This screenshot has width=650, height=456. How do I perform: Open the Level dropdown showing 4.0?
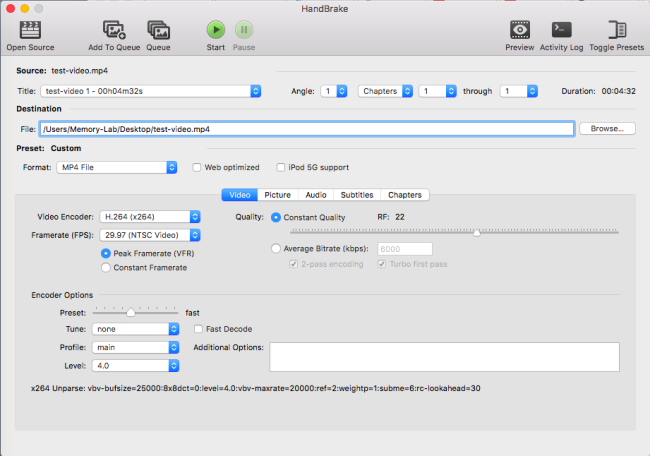click(136, 366)
